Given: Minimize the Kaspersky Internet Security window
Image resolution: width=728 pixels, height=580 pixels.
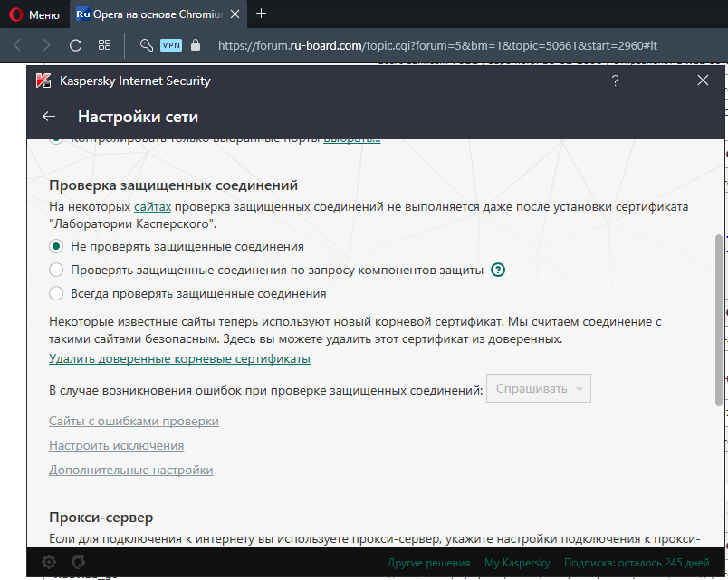Looking at the screenshot, I should pyautogui.click(x=659, y=81).
